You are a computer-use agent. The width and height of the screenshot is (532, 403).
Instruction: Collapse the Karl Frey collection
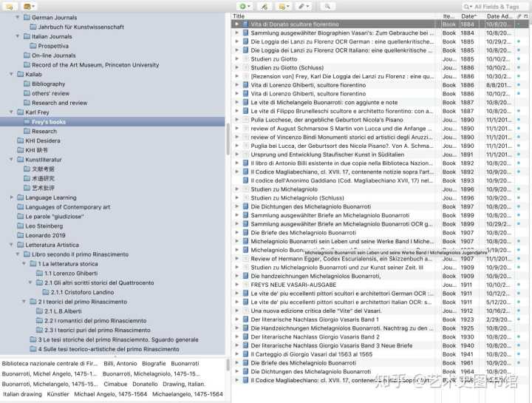(12, 112)
